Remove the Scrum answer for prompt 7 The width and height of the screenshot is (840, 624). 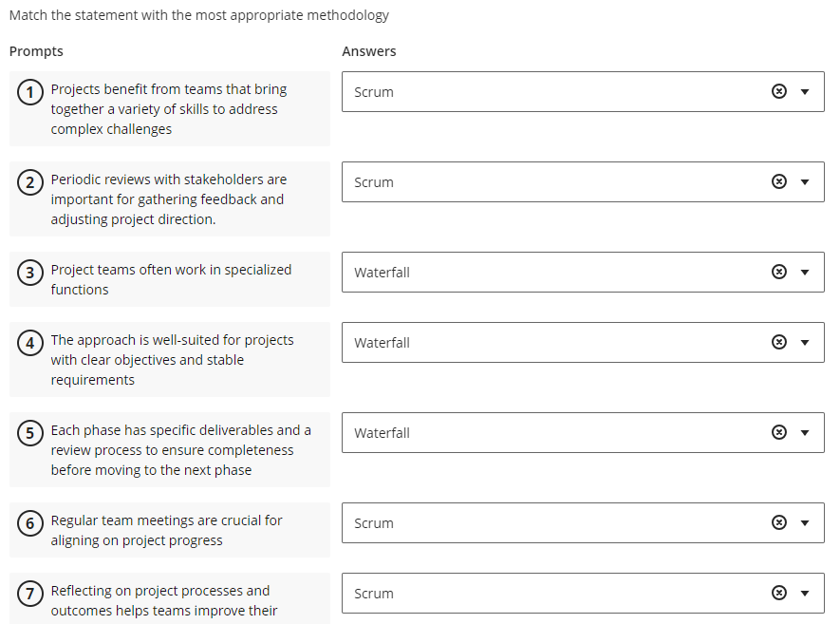point(779,593)
